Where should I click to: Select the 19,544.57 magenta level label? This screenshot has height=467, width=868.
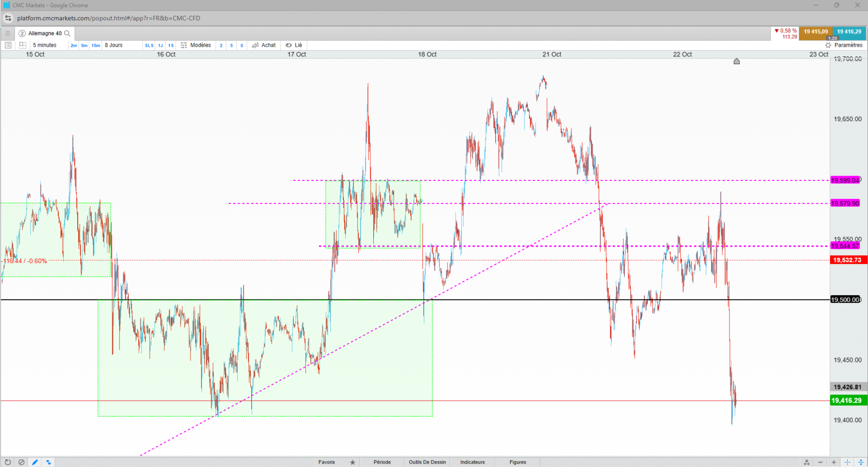[x=845, y=246]
